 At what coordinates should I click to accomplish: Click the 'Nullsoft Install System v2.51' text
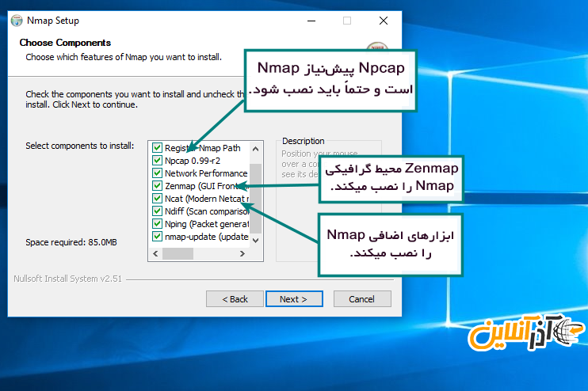coord(68,279)
